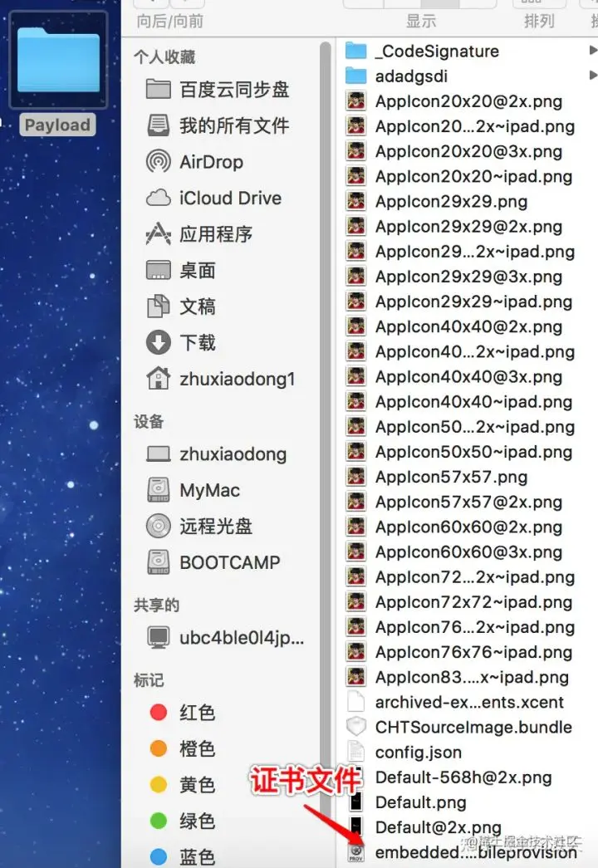The image size is (598, 868).
Task: Go to 下载 downloads folder
Action: point(180,342)
